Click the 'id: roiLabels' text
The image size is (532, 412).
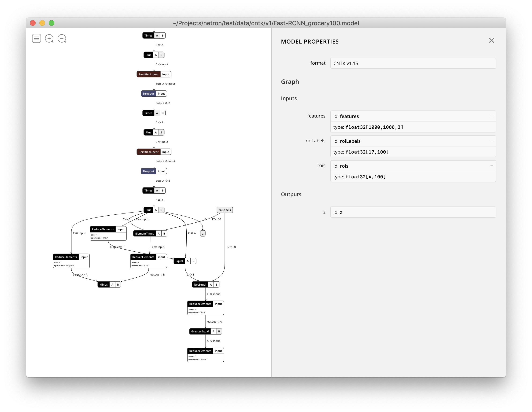click(347, 141)
